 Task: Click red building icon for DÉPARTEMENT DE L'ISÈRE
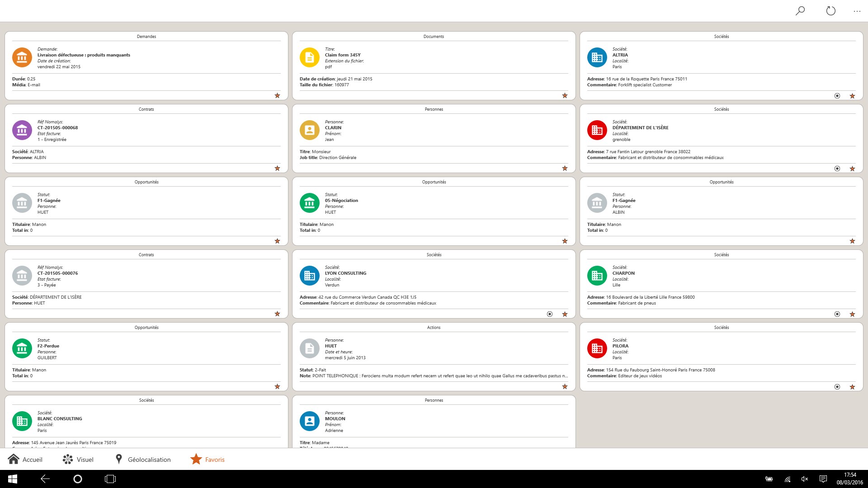[597, 130]
